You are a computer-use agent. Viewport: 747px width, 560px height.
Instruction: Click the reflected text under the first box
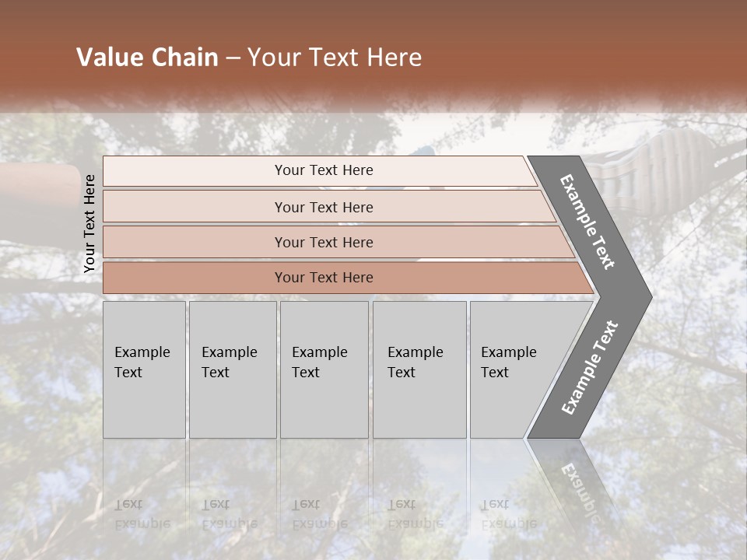142,514
